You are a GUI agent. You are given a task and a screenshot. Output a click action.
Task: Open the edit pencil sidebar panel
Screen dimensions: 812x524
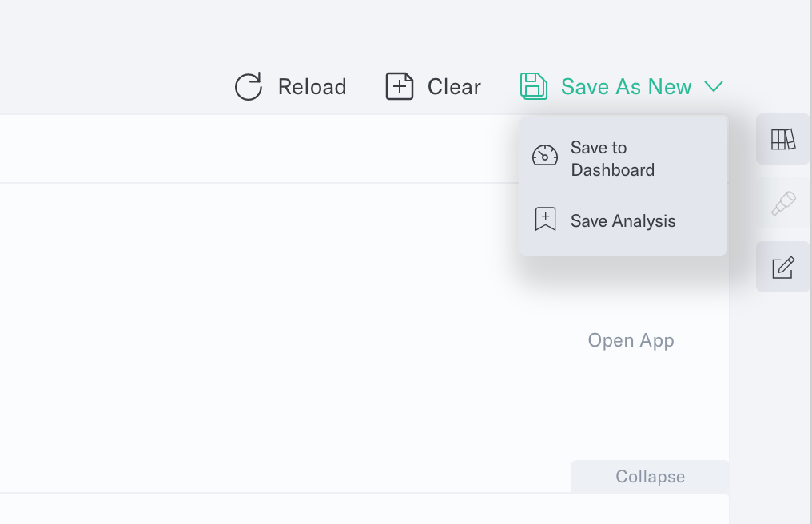[783, 267]
